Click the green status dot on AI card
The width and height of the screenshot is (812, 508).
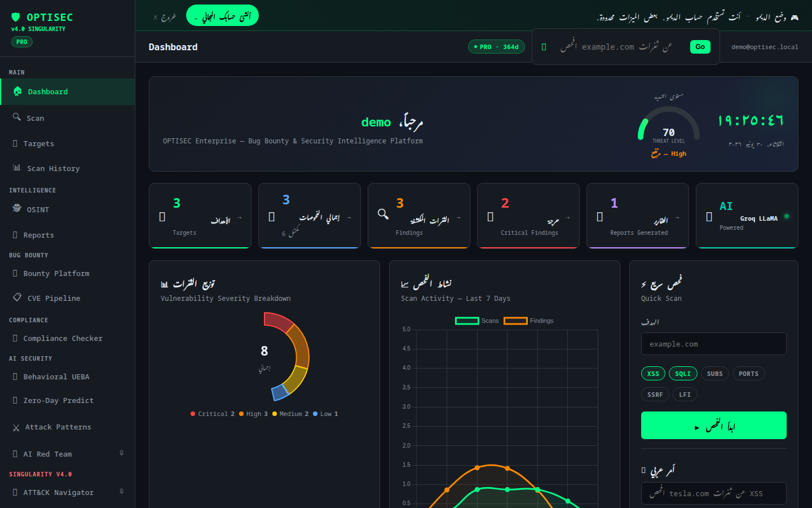[x=787, y=216]
